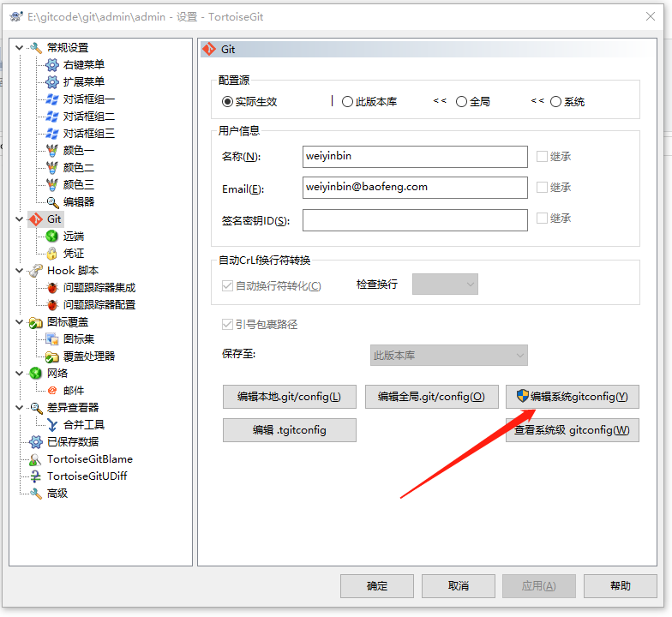Click the 已保存数据 gear icon
Viewport: 672px width, 617px height.
[36, 442]
